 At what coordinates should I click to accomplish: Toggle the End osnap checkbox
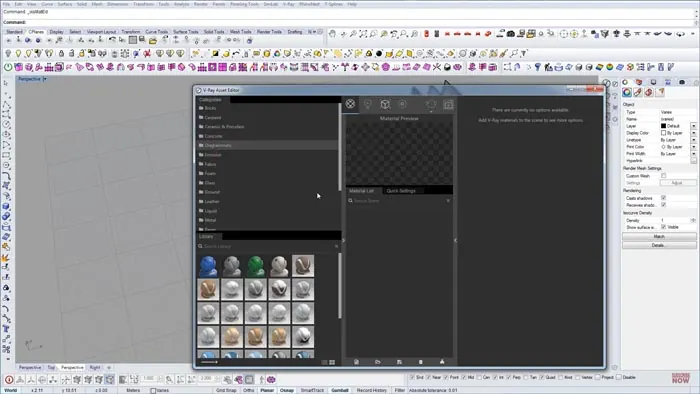click(x=412, y=377)
